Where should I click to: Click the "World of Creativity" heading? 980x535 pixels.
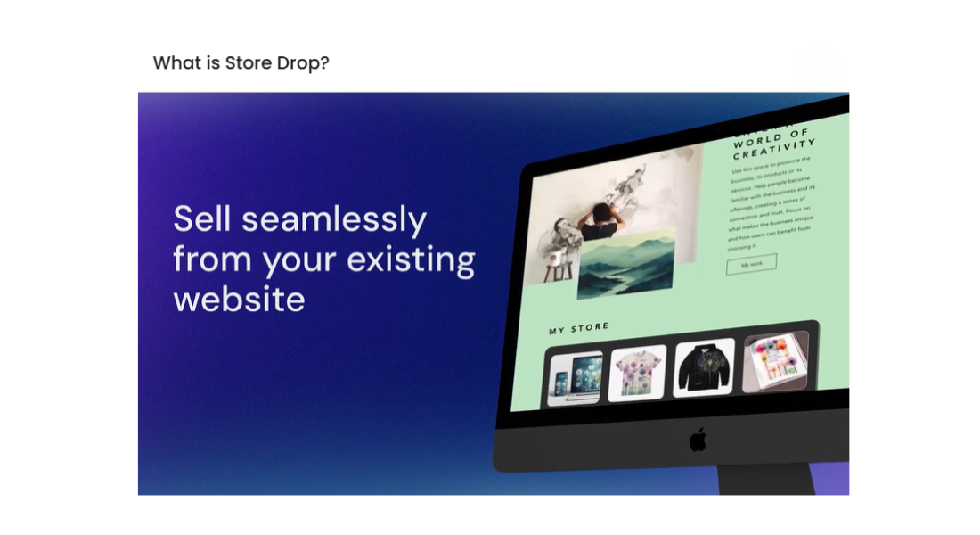[773, 144]
